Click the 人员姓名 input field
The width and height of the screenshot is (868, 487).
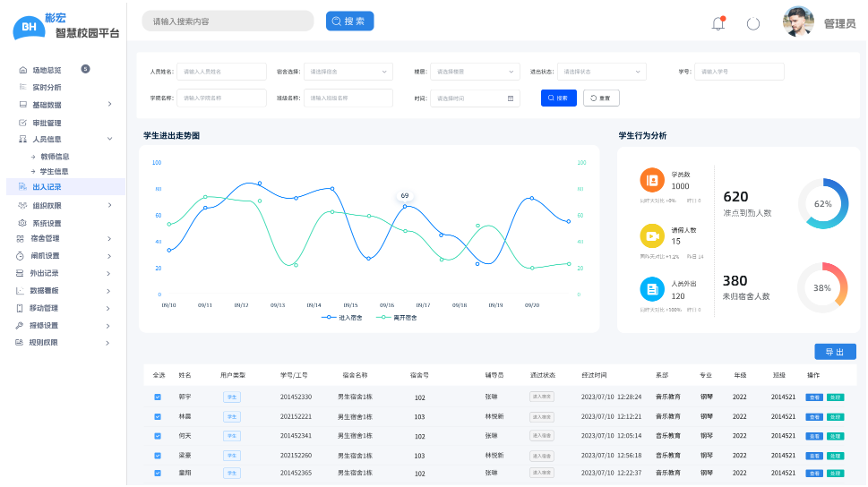pos(221,72)
